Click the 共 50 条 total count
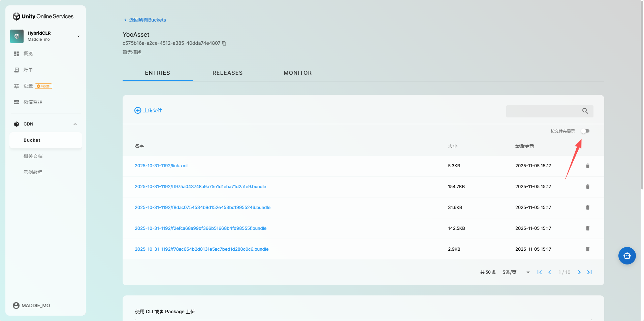 pyautogui.click(x=488, y=272)
